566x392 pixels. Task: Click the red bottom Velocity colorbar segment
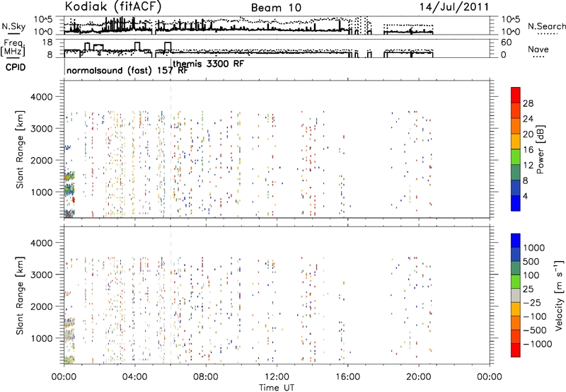pos(516,350)
